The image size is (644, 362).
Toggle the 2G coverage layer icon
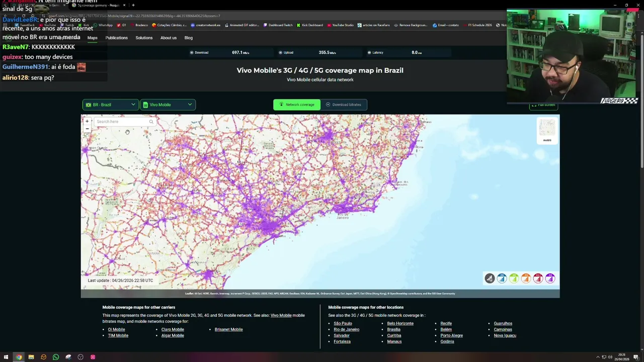pos(502,278)
